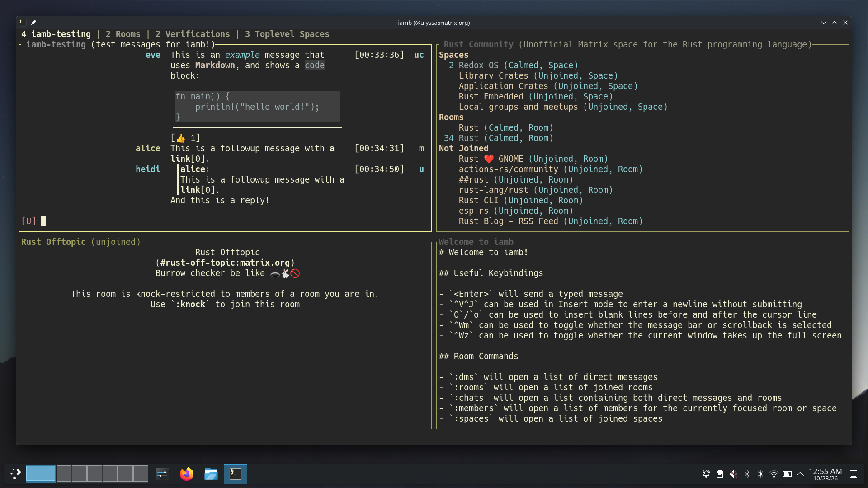This screenshot has height=488, width=868.
Task: Open the Bluetooth tray icon
Action: 747,474
